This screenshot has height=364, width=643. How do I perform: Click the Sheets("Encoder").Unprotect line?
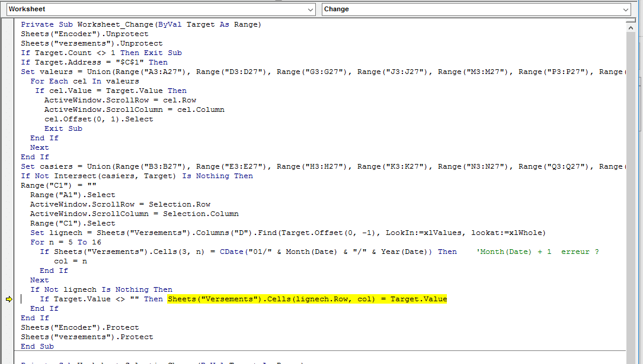click(84, 34)
